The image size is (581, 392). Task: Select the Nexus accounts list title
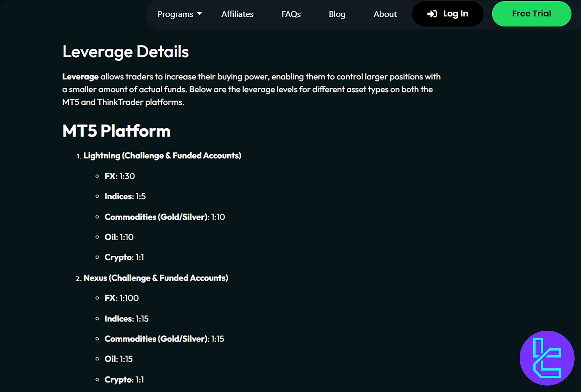156,278
